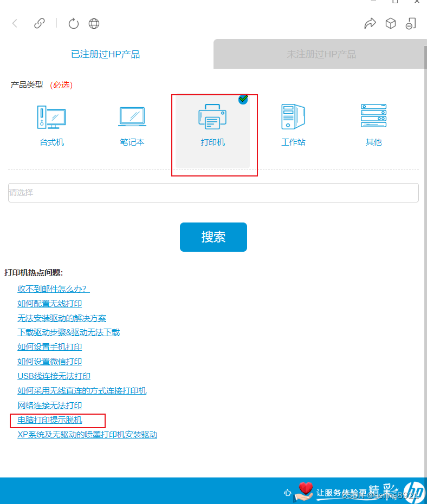427x504 pixels.
Task: Switch to 未注册过HP产品 tab
Action: [321, 54]
